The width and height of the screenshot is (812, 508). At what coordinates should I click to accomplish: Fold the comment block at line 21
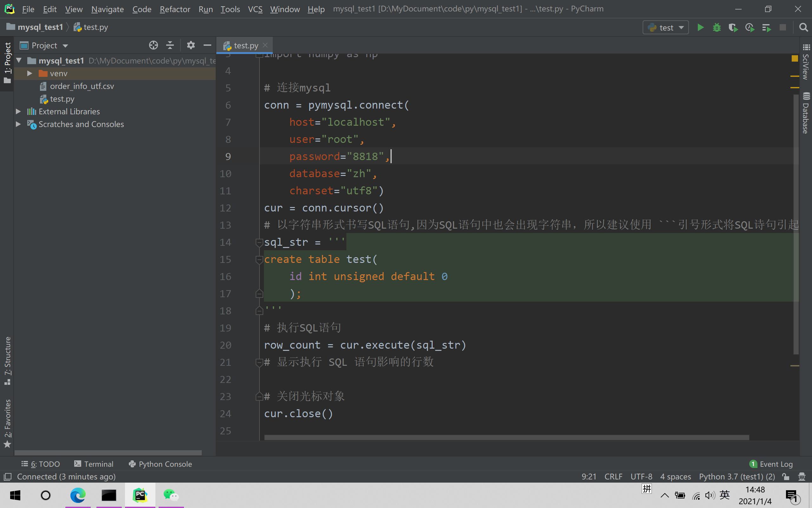click(259, 362)
